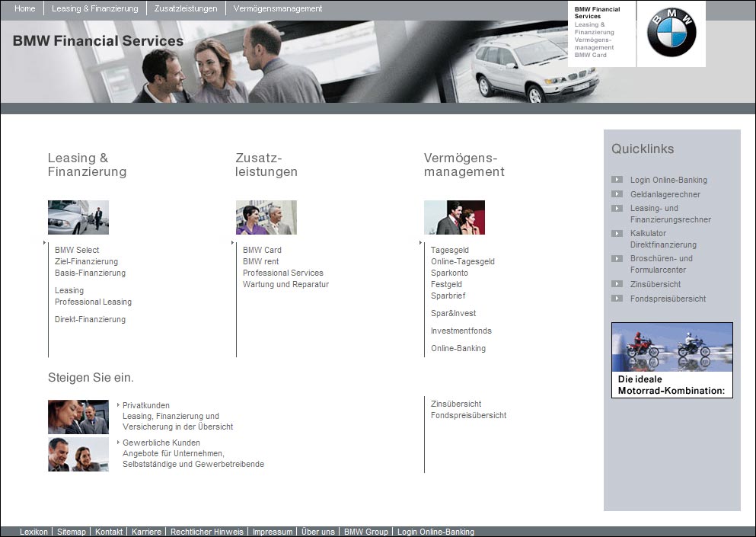Viewport: 756px width, 537px height.
Task: Click arrow icon beside Broschüren- und Formularcenter
Action: coord(617,259)
